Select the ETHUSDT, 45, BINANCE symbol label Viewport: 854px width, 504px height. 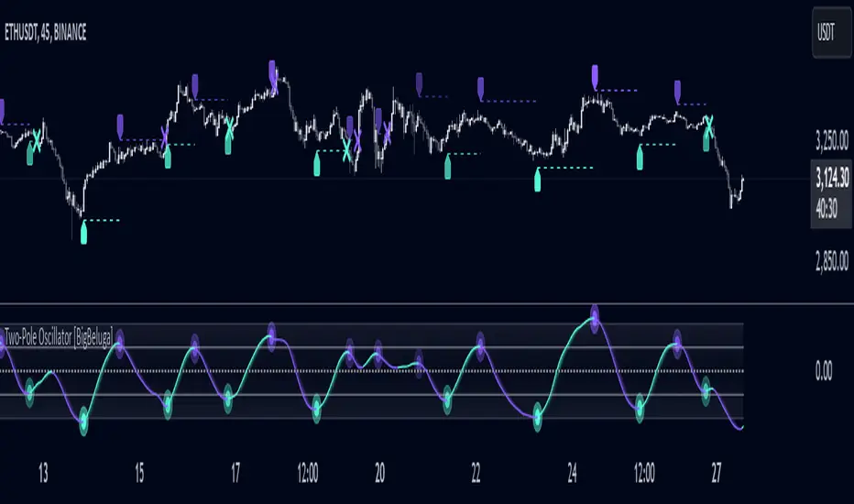click(x=45, y=33)
